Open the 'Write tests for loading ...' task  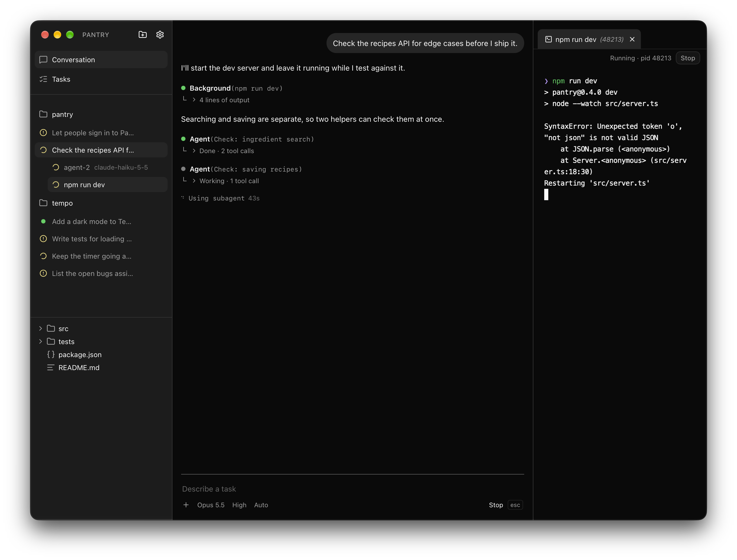(101, 239)
